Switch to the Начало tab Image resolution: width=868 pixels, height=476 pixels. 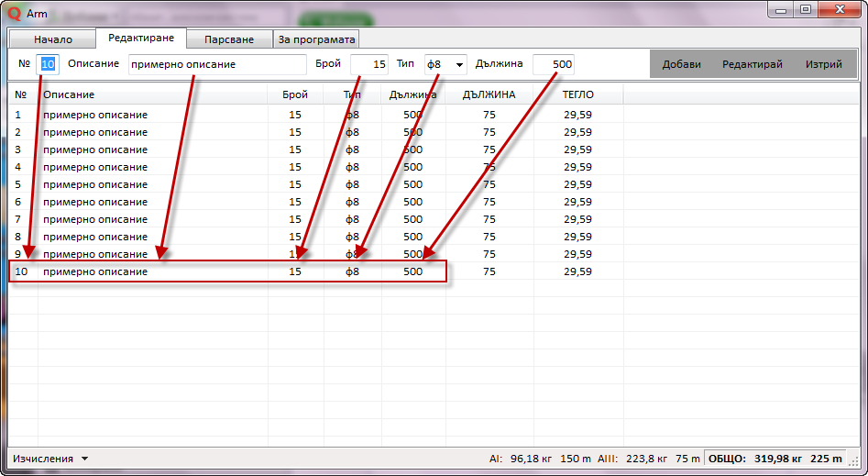[x=53, y=39]
